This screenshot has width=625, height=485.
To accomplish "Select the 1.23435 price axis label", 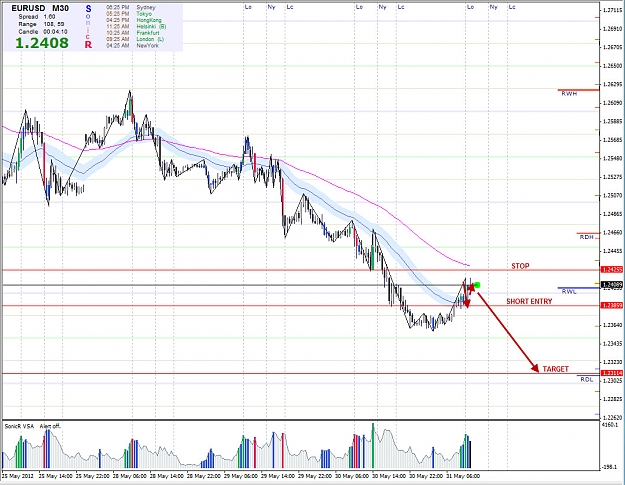I will click(612, 343).
